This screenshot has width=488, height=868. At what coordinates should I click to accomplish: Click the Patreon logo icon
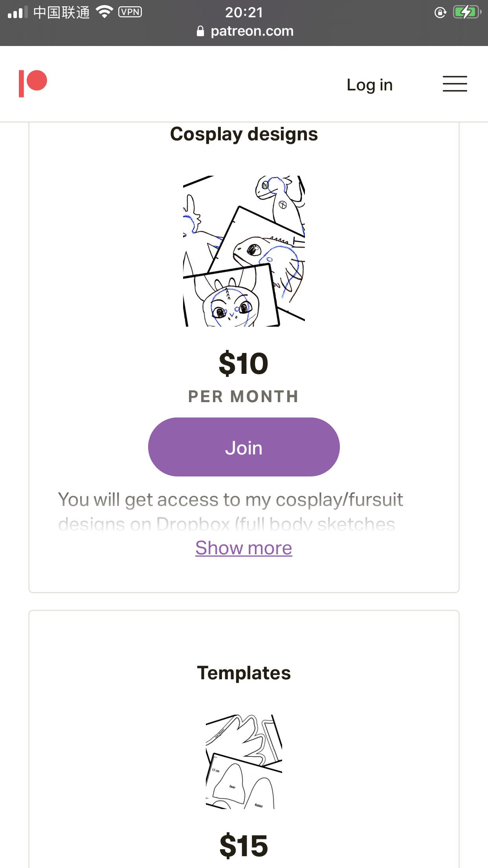tap(33, 83)
